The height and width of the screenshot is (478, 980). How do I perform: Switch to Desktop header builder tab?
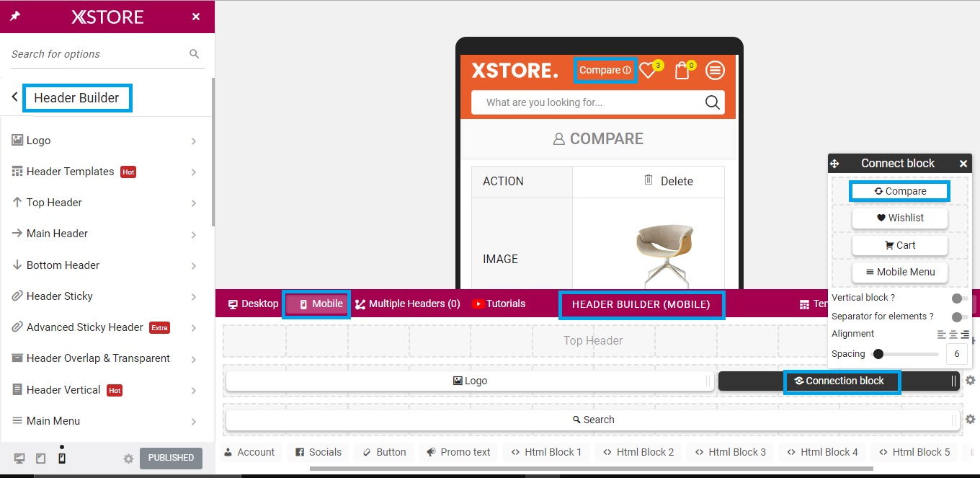253,304
